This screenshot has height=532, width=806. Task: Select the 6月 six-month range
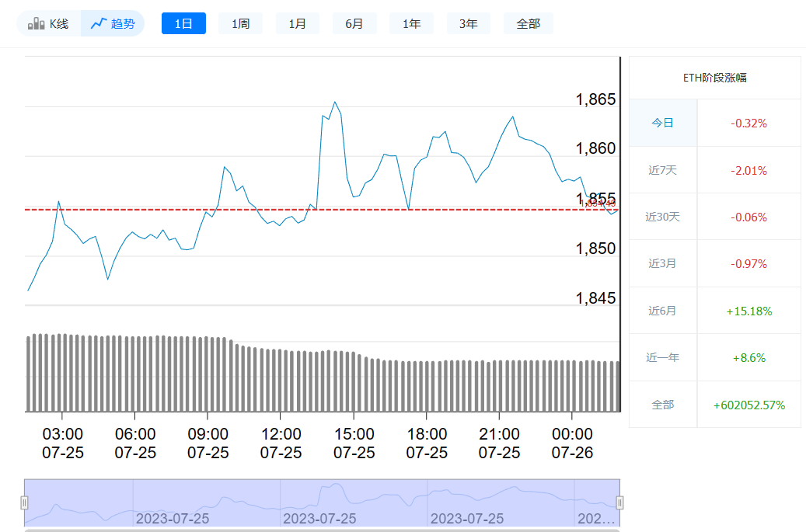[x=354, y=23]
